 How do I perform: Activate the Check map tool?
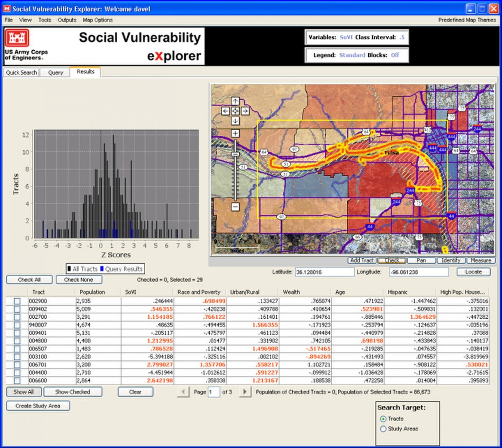pyautogui.click(x=392, y=260)
